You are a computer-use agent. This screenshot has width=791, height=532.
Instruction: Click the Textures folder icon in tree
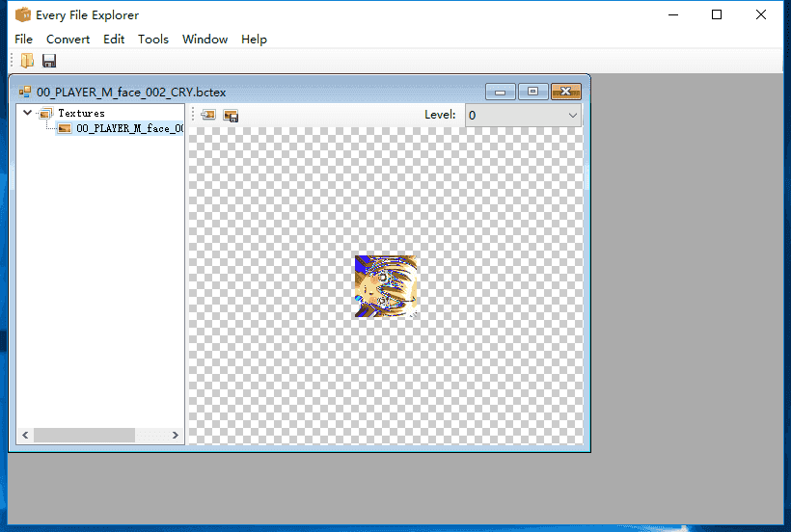46,114
